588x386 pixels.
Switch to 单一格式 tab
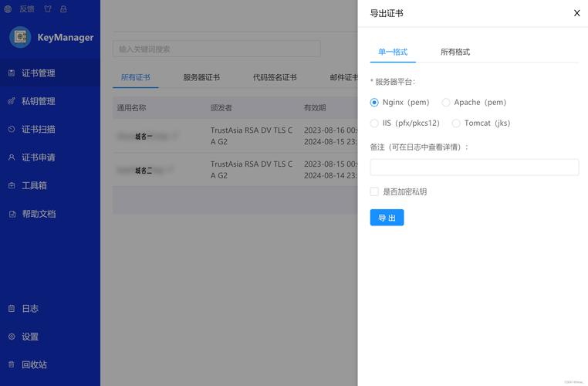pyautogui.click(x=393, y=52)
